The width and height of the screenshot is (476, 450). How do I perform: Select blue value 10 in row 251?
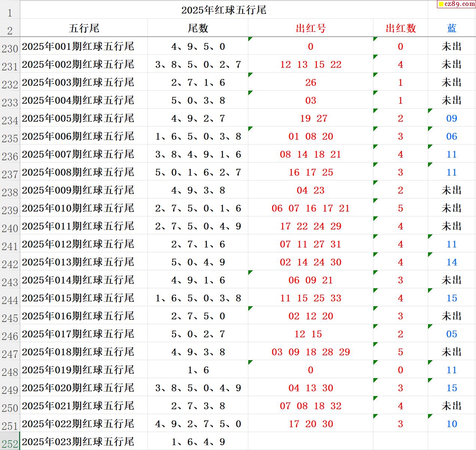click(x=452, y=424)
